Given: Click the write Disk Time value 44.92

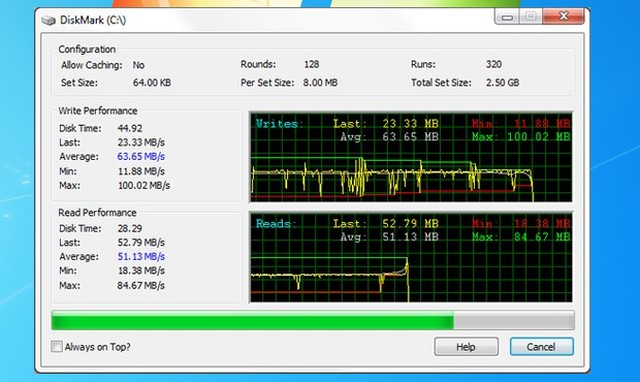Looking at the screenshot, I should (x=130, y=128).
